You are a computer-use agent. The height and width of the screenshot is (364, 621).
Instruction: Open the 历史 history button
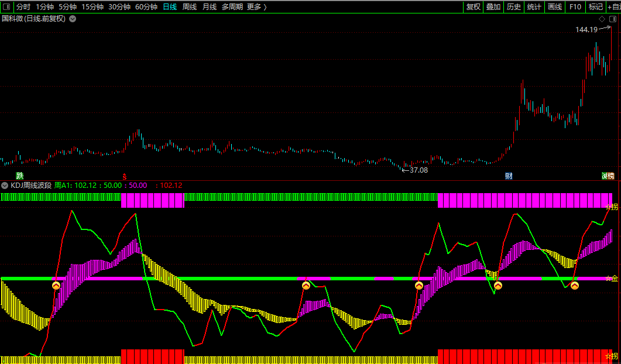tap(514, 7)
